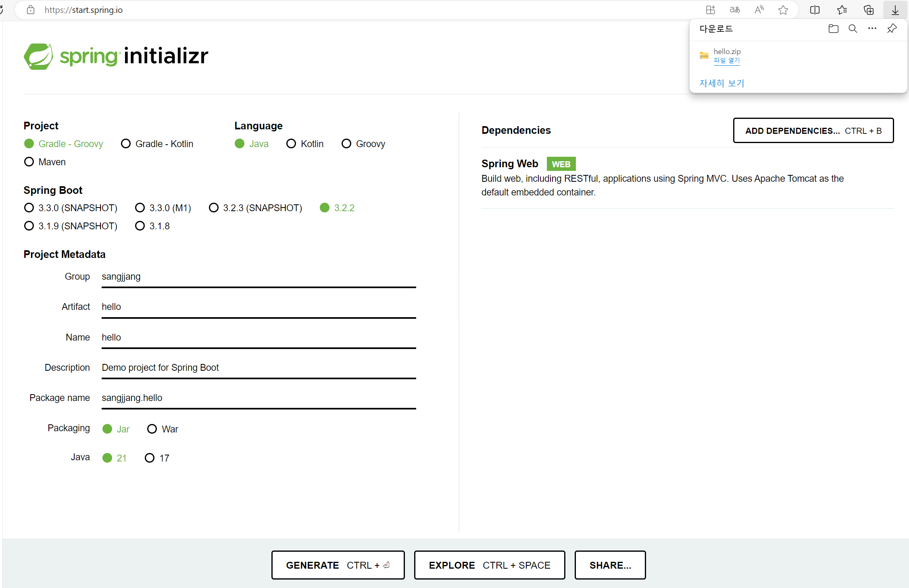
Task: Click the open file link under hello.zip
Action: (726, 60)
